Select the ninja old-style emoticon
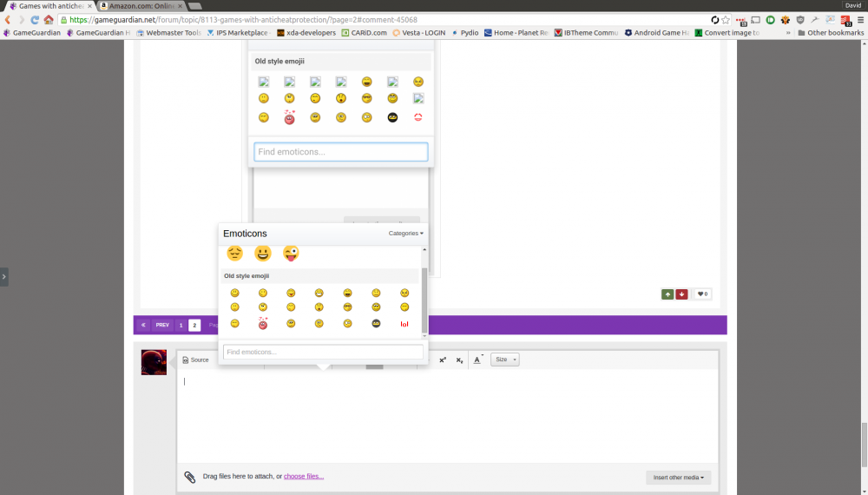Image resolution: width=868 pixels, height=495 pixels. tap(376, 323)
